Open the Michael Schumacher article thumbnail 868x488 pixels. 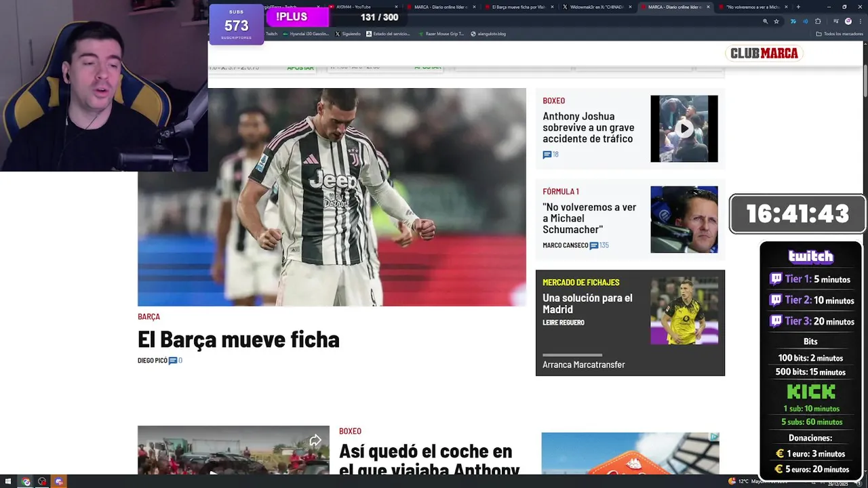tap(684, 220)
